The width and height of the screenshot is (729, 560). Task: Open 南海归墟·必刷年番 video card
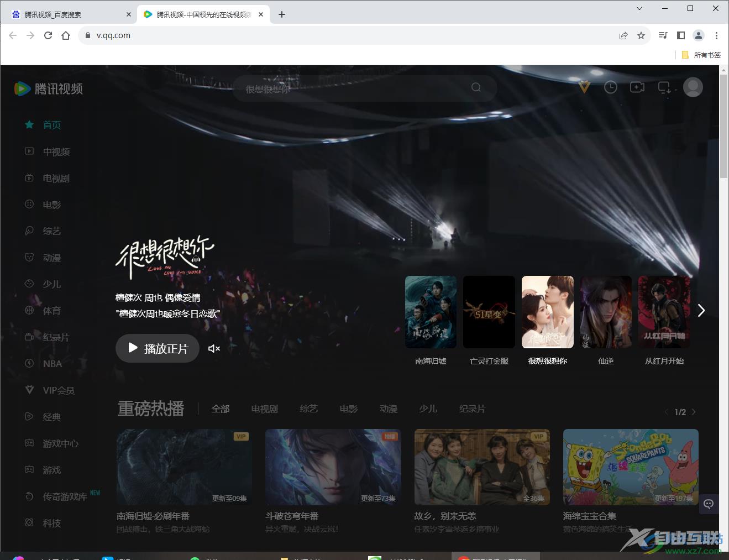coord(184,467)
